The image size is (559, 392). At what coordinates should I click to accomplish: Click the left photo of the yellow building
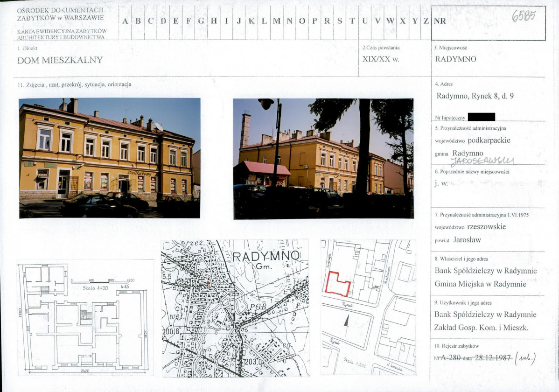click(110, 158)
